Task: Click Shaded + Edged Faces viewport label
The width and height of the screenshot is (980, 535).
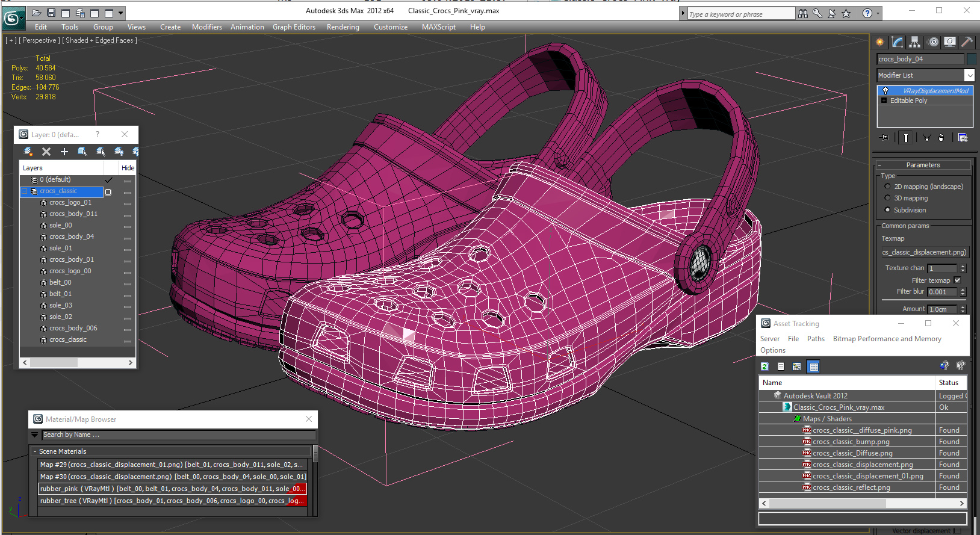Action: click(101, 40)
